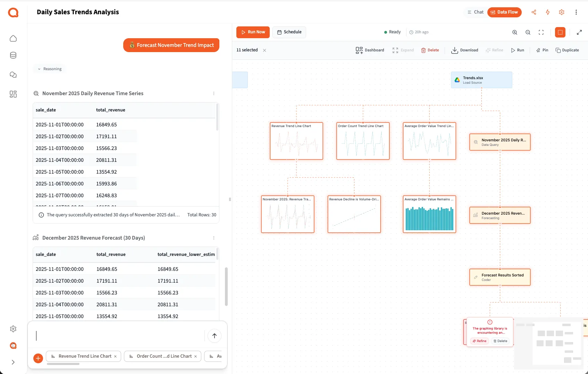
Task: Switch to the Chat view
Action: click(475, 12)
